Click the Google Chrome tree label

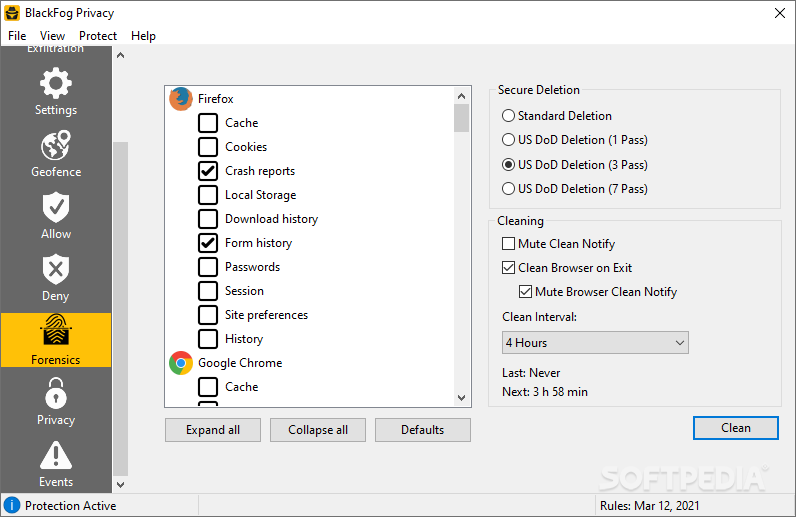(x=240, y=363)
